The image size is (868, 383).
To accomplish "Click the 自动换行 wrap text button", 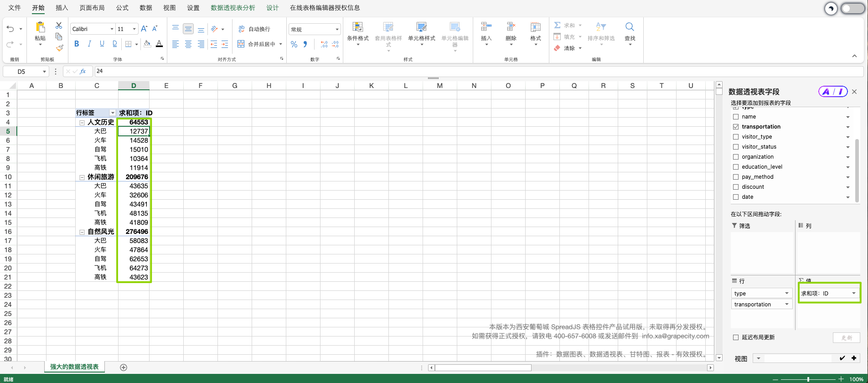I will (x=254, y=29).
